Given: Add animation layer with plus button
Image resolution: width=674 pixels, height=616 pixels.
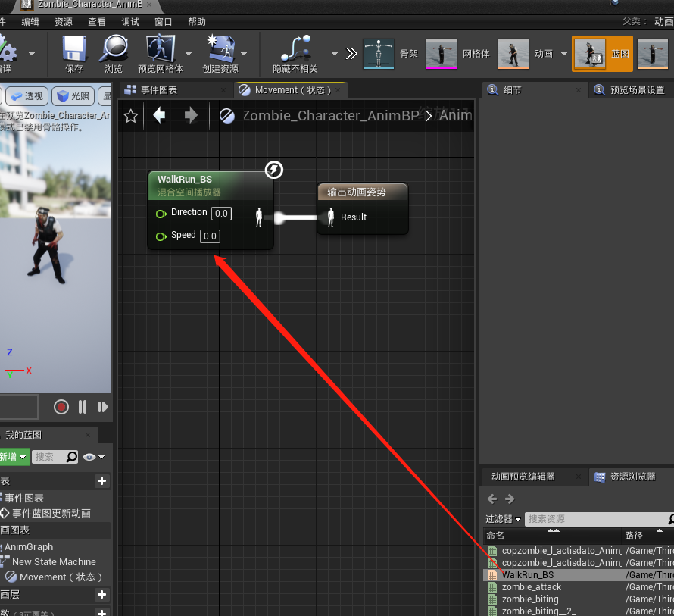Looking at the screenshot, I should coord(102,595).
